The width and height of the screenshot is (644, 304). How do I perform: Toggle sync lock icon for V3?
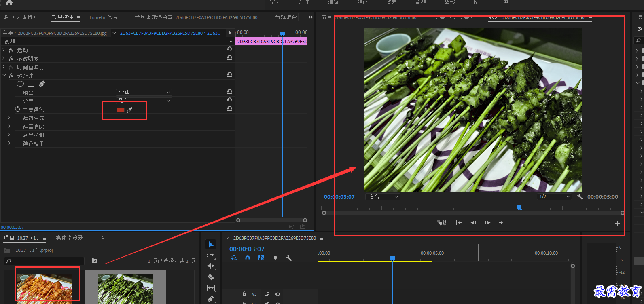267,294
